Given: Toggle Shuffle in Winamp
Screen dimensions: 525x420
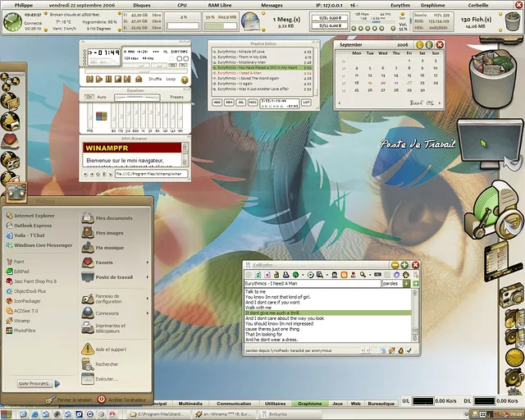Looking at the screenshot, I should tap(154, 79).
